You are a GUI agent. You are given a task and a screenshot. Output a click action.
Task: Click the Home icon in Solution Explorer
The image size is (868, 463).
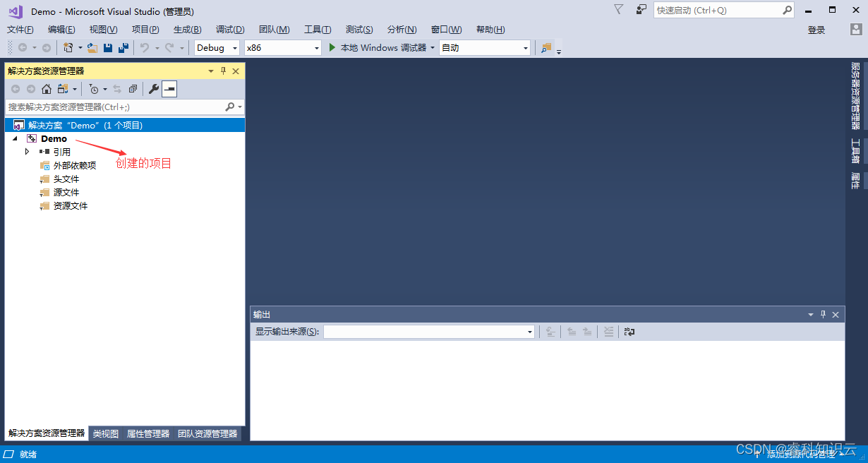pyautogui.click(x=47, y=89)
